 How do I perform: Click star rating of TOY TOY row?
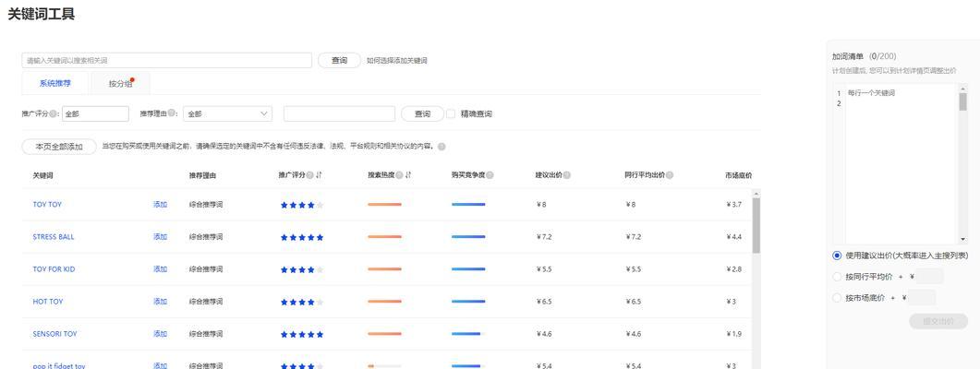[x=302, y=205]
